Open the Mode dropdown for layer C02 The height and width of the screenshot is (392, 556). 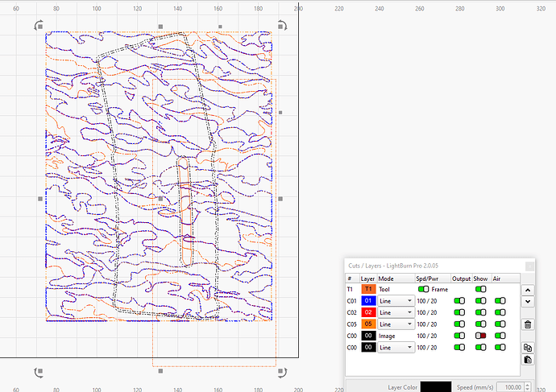[396, 312]
